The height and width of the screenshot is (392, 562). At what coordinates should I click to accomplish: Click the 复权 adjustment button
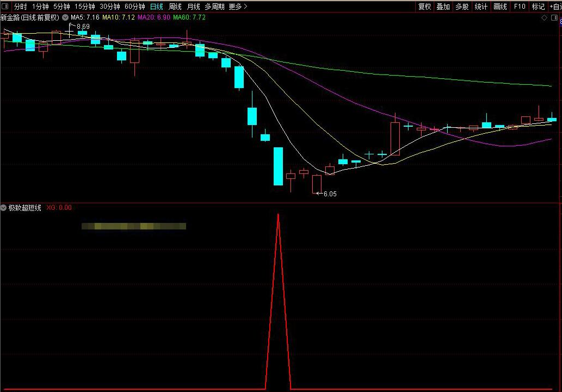click(425, 7)
